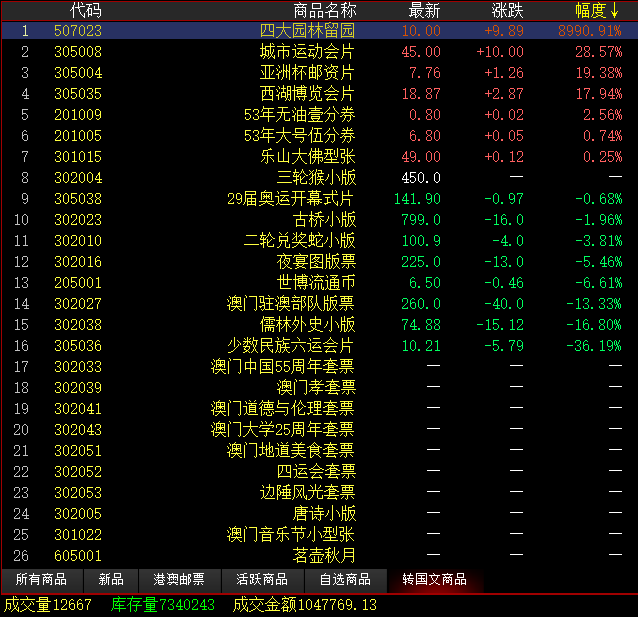Image resolution: width=638 pixels, height=617 pixels.
Task: Click 成交金额1047769.13 in status bar
Action: [305, 605]
